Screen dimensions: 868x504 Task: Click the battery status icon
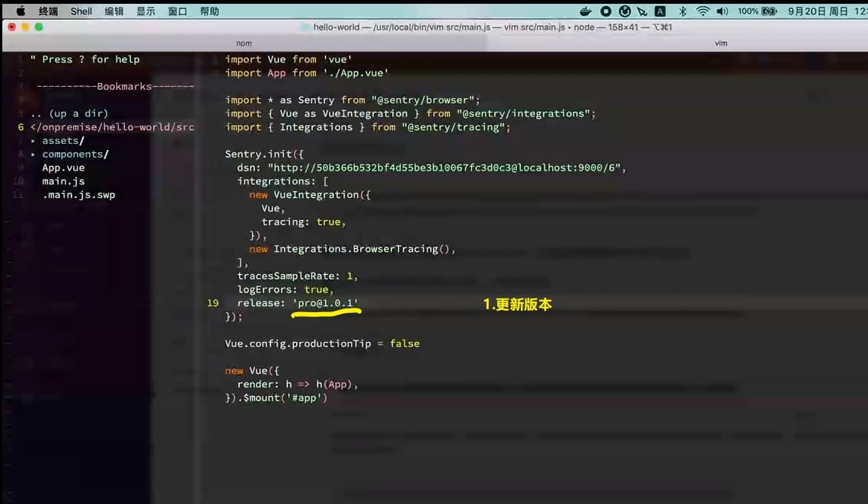[x=768, y=11]
